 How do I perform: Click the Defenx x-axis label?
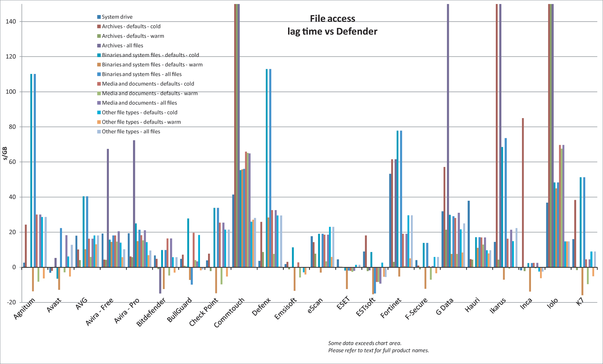(x=261, y=307)
